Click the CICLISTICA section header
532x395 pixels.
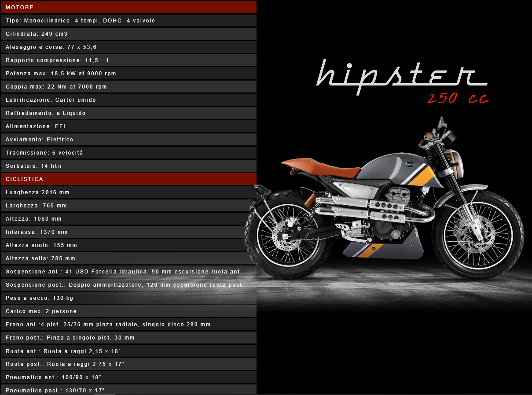(x=128, y=179)
